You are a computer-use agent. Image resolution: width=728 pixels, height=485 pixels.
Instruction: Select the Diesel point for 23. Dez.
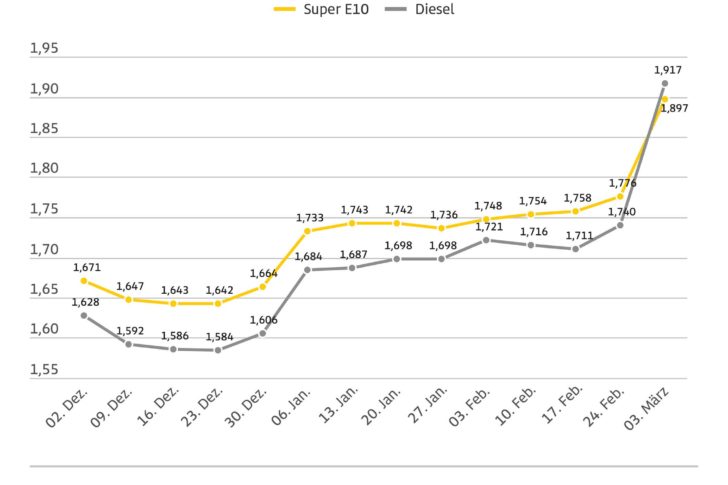tap(217, 350)
